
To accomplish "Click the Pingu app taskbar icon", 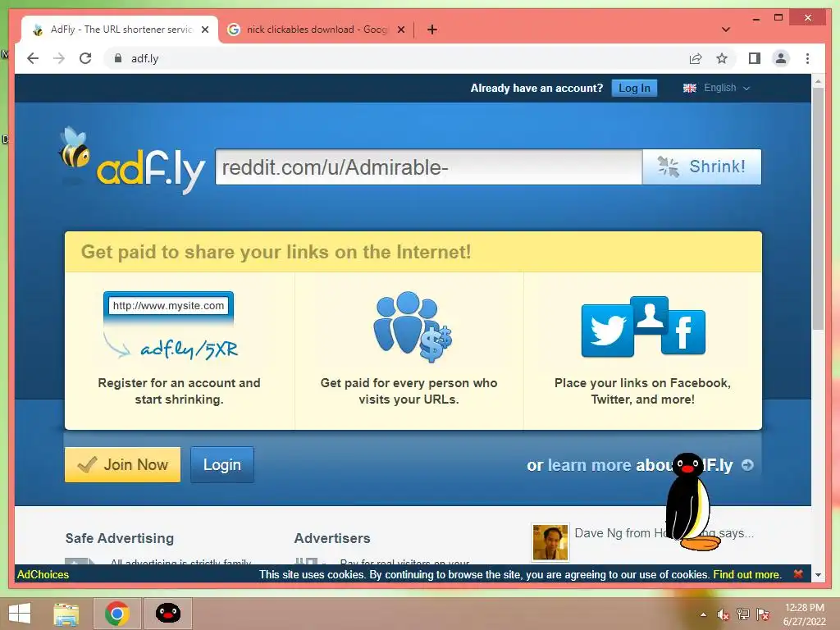I will (167, 614).
